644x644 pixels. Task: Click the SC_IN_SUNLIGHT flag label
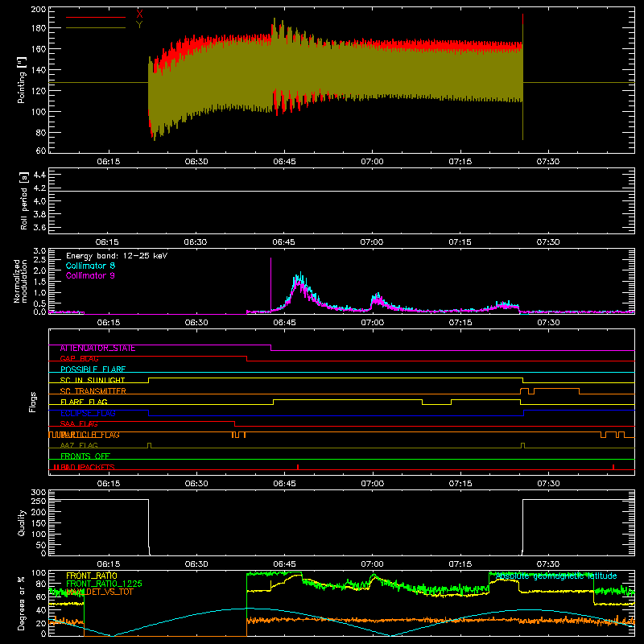point(93,380)
